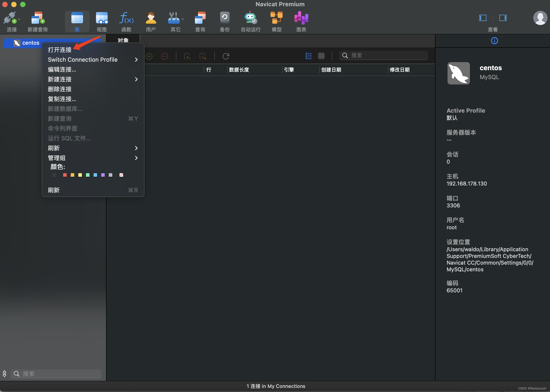Image resolution: width=550 pixels, height=392 pixels.
Task: Expand the 新建连接 submenu
Action: click(93, 79)
